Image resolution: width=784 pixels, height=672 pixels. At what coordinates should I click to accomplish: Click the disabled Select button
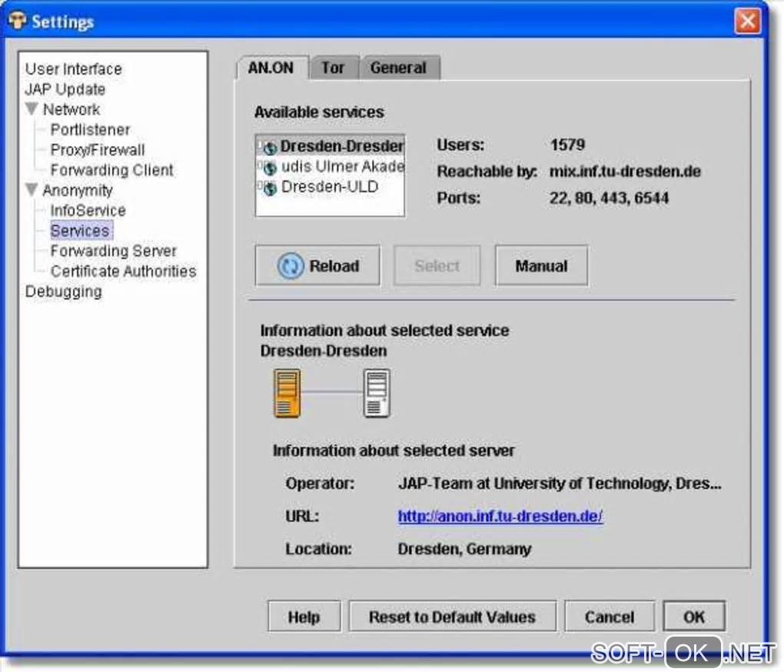(437, 265)
